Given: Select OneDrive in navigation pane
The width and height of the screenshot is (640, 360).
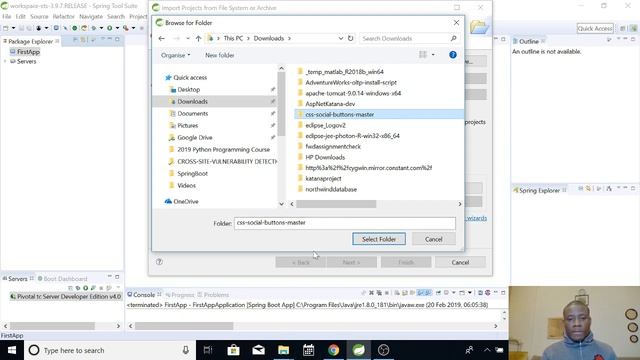Looking at the screenshot, I should (186, 202).
